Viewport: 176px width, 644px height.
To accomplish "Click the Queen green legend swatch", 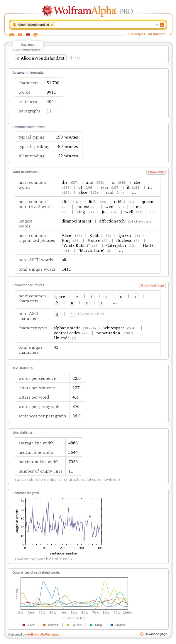I will click(x=68, y=625).
